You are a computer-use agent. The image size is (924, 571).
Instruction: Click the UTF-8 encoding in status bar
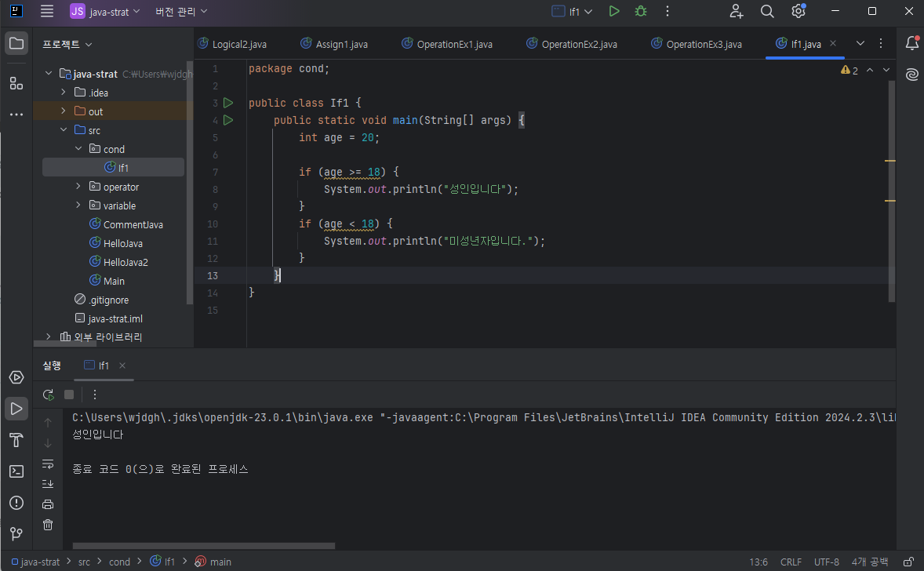(826, 562)
